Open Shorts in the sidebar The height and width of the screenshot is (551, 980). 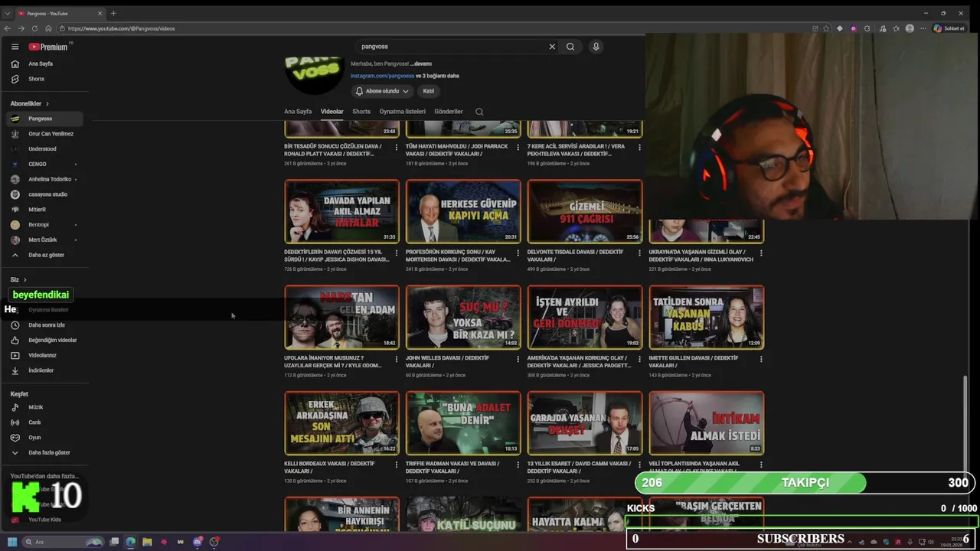coord(44,79)
